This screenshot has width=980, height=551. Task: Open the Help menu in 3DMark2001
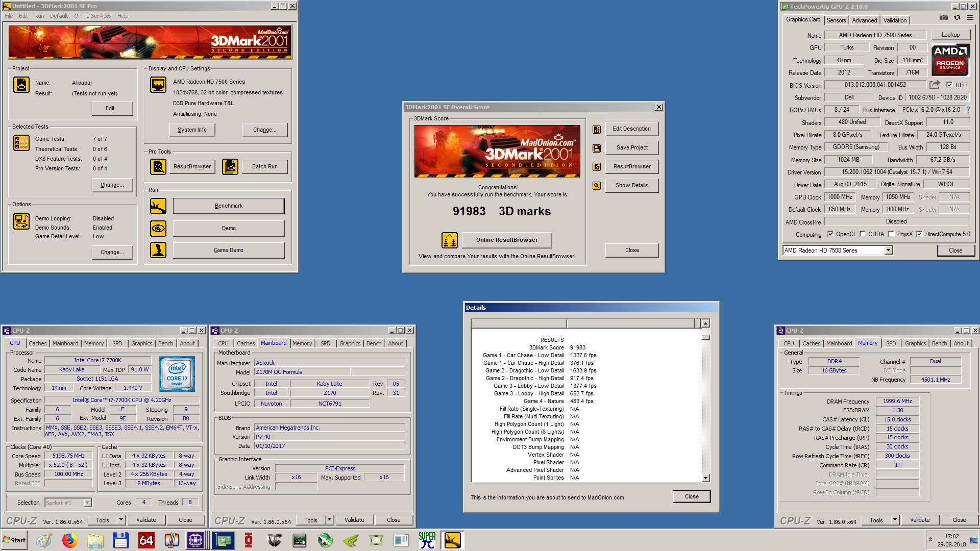(x=122, y=16)
